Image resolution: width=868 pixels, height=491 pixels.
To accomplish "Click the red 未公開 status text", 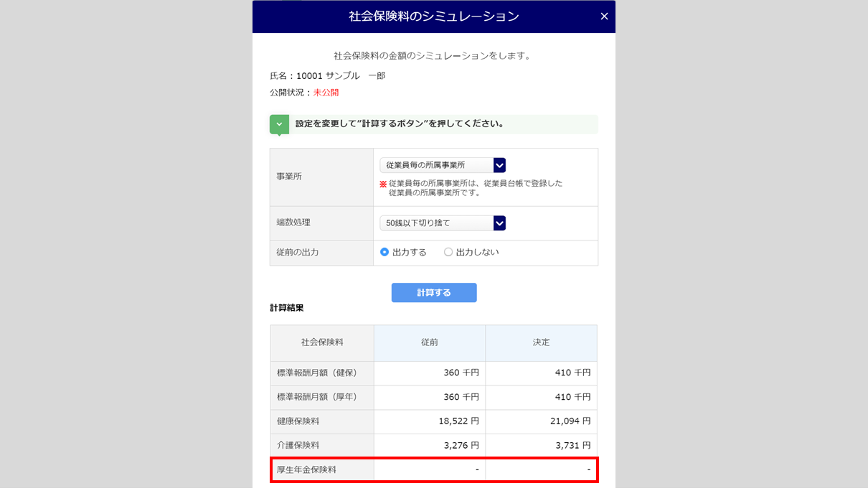I will (x=326, y=93).
